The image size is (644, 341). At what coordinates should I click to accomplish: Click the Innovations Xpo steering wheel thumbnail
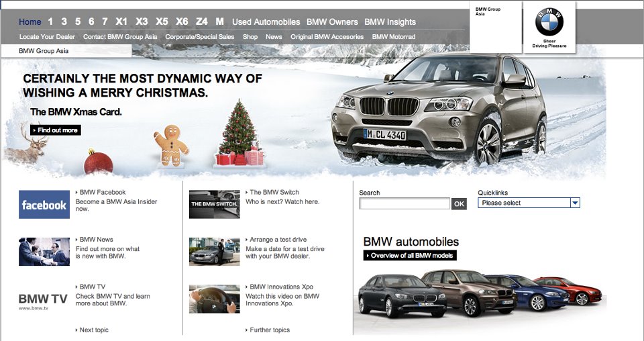pos(215,299)
